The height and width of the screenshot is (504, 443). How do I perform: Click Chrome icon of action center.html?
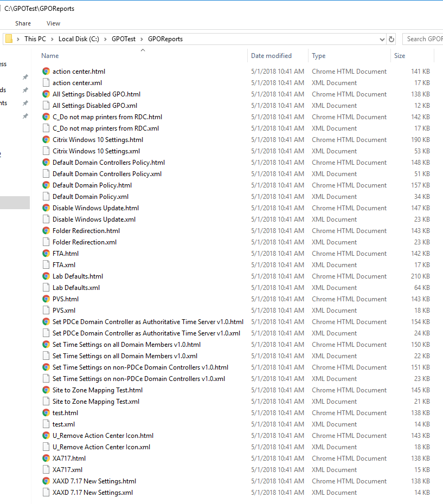46,72
